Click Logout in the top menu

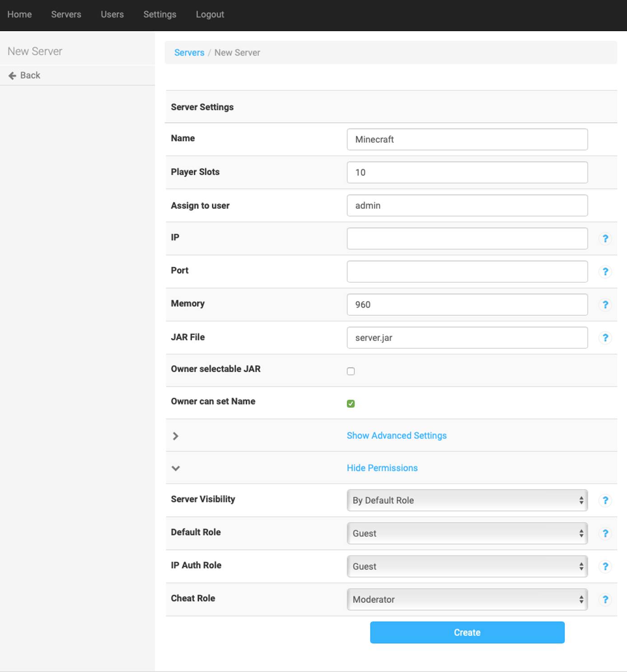click(x=210, y=14)
